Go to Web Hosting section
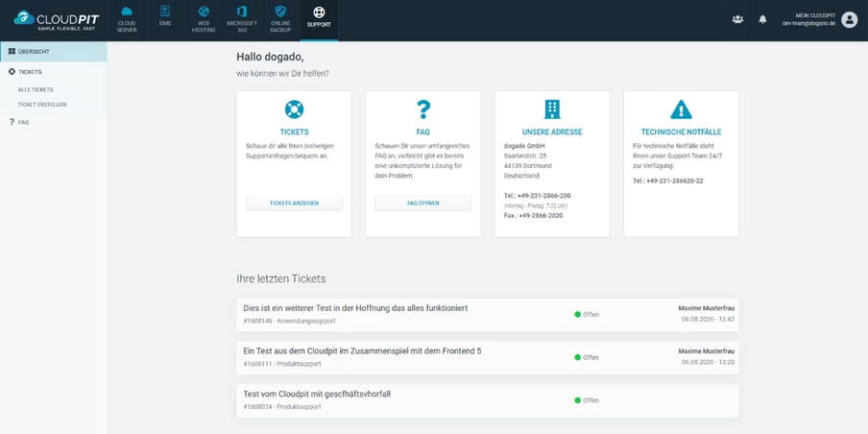The image size is (868, 434). [204, 19]
